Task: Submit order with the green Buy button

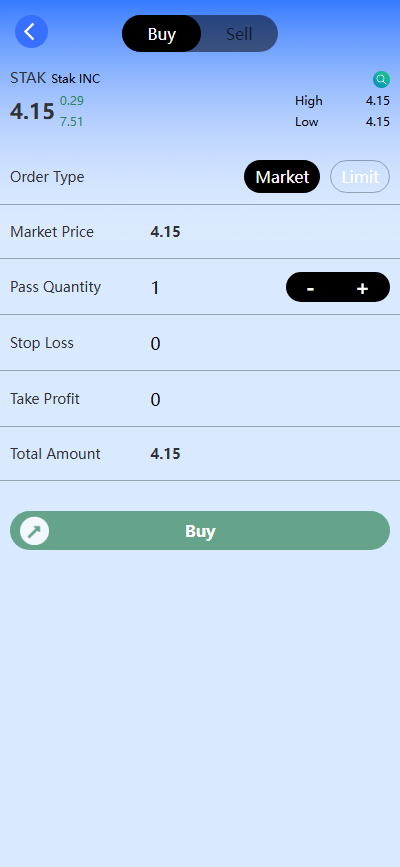Action: tap(200, 531)
